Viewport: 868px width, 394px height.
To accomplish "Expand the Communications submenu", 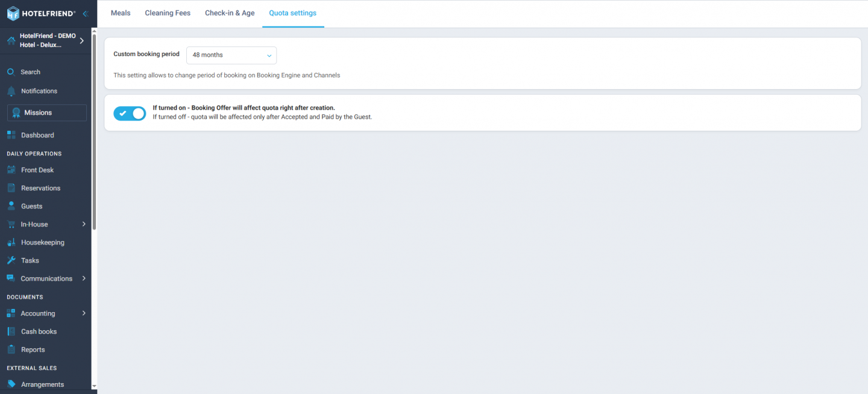I will pyautogui.click(x=84, y=279).
